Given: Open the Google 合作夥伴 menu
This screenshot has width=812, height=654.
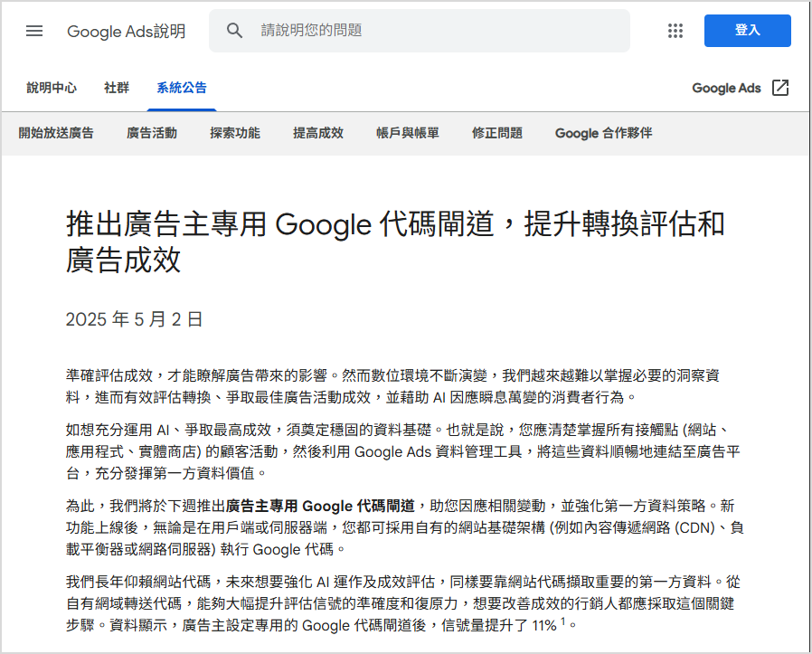Looking at the screenshot, I should coord(603,133).
